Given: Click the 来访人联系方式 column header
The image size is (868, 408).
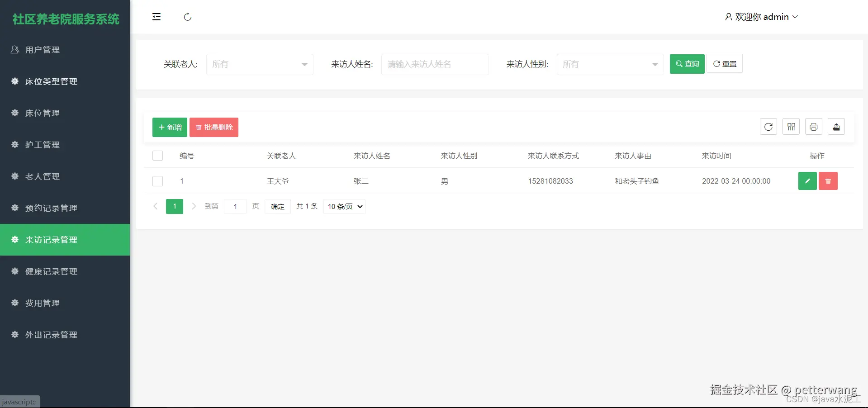Looking at the screenshot, I should point(553,156).
